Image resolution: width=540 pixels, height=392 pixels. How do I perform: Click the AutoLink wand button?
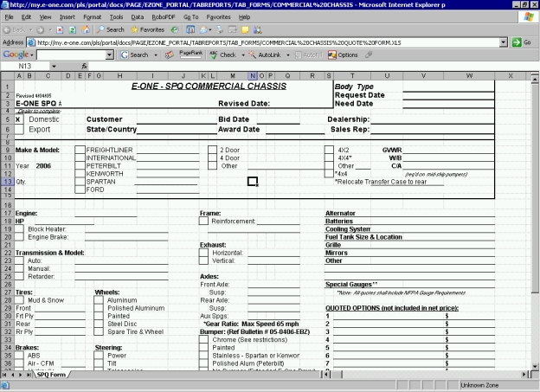click(x=265, y=55)
